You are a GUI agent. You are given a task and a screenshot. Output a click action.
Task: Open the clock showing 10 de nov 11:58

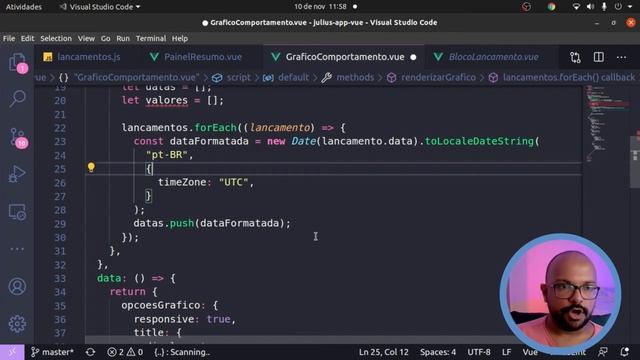pos(320,7)
